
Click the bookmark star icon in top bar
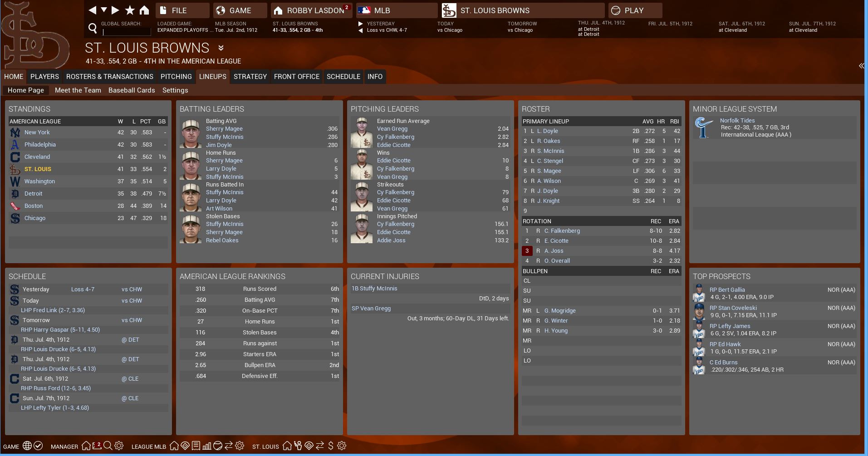point(130,10)
